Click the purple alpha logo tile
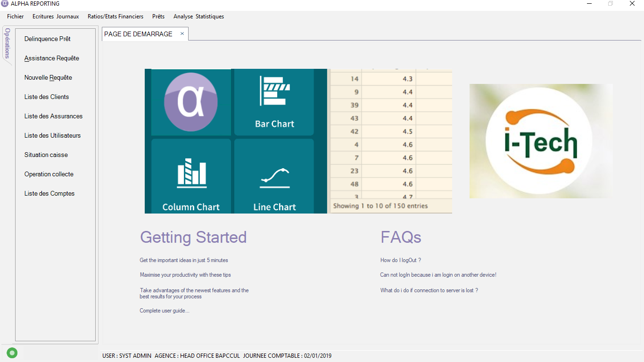 click(191, 102)
